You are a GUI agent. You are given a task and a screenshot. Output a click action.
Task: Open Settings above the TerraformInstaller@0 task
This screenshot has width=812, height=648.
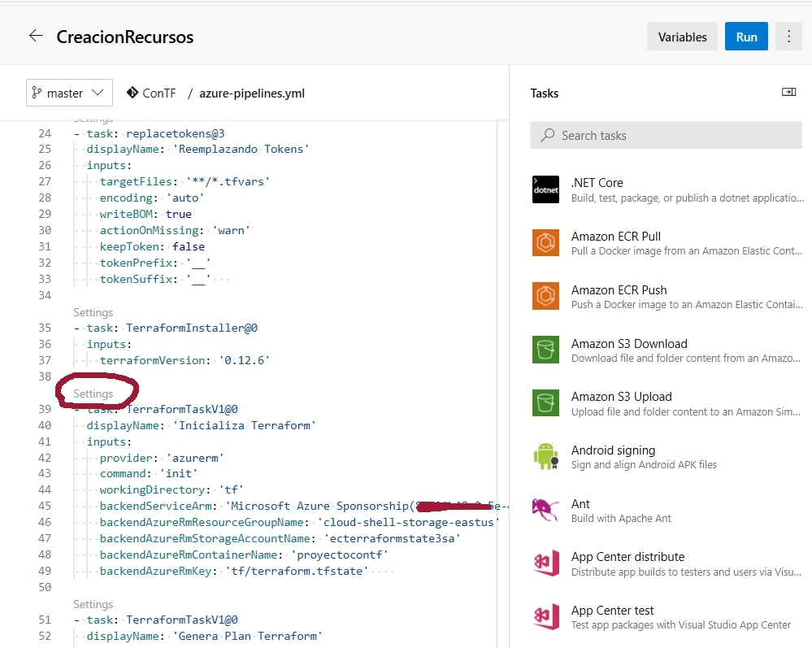pos(93,312)
